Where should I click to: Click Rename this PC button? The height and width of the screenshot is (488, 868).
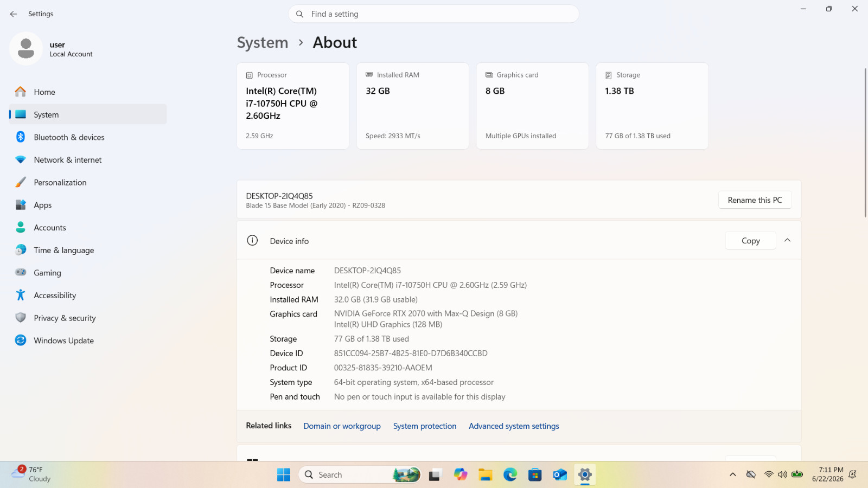click(x=755, y=200)
